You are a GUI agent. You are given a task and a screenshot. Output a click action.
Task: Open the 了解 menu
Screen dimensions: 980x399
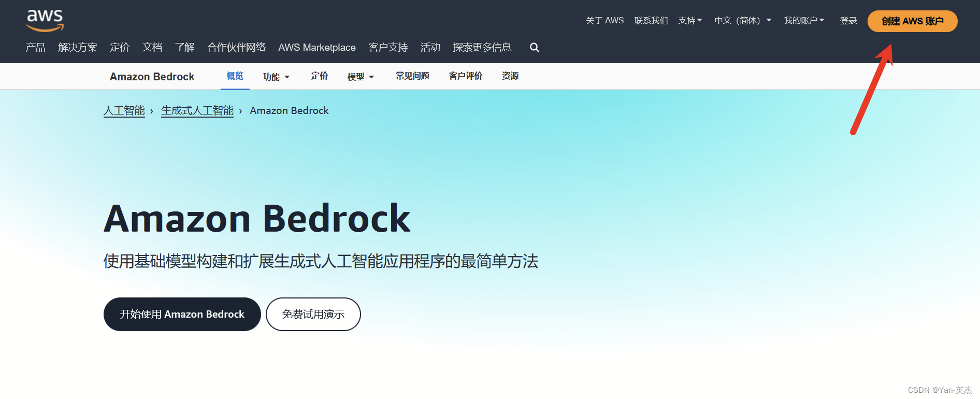click(184, 48)
